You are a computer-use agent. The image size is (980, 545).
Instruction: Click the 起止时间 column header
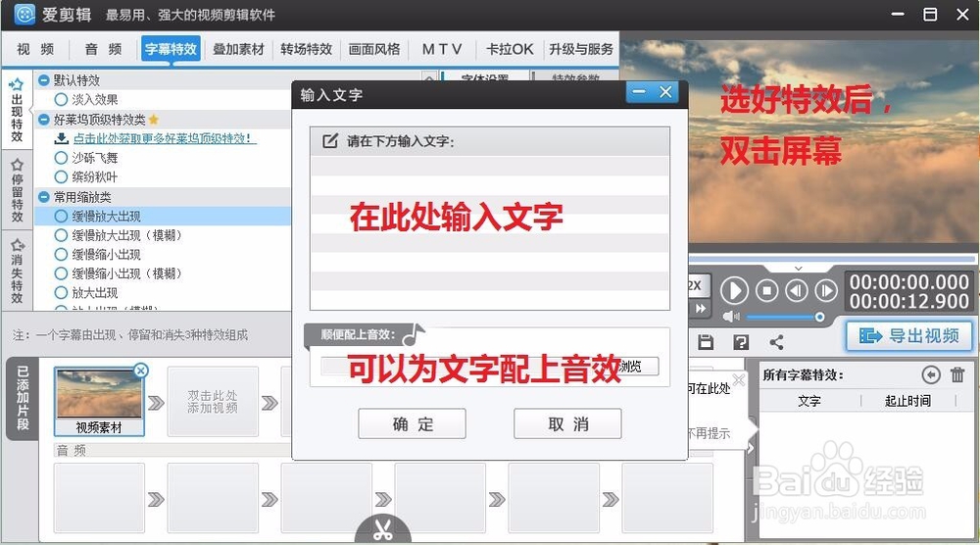coord(908,401)
